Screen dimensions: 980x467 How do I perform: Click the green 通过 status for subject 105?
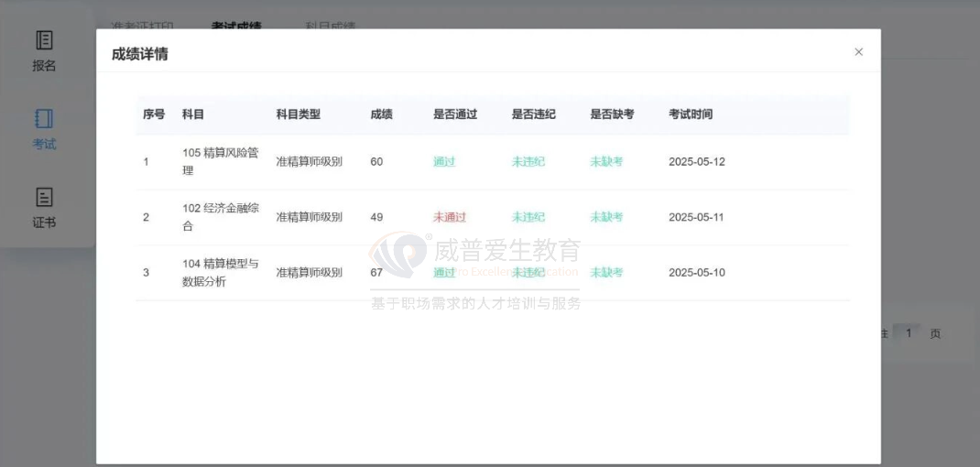(444, 162)
